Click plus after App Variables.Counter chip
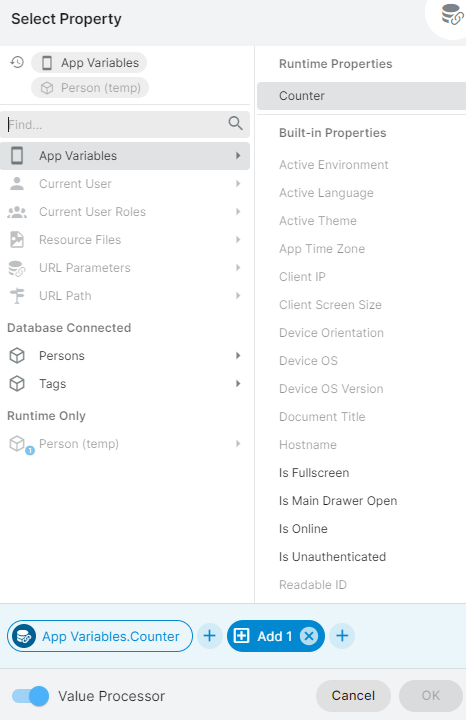The image size is (466, 720). point(210,636)
